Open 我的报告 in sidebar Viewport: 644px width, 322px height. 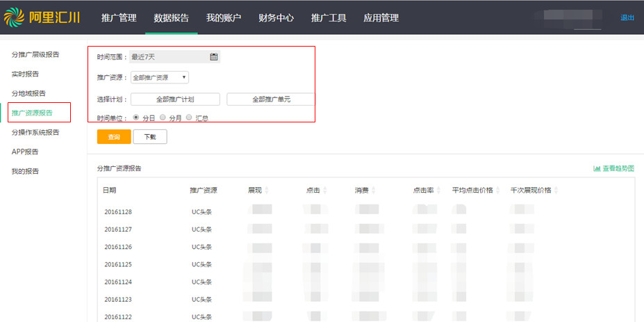tap(25, 172)
